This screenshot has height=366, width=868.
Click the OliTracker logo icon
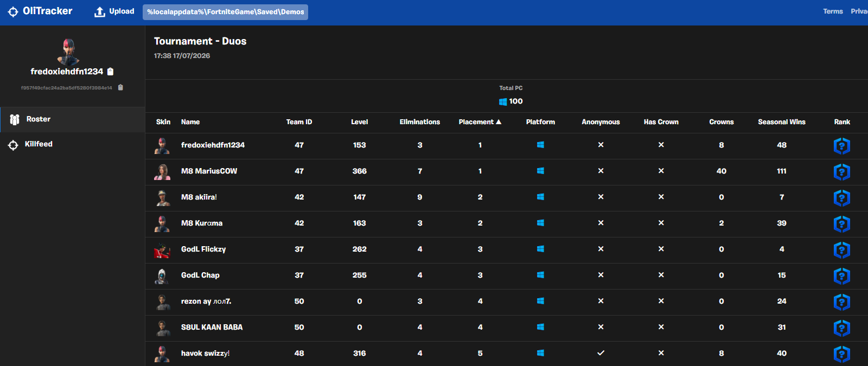tap(13, 11)
